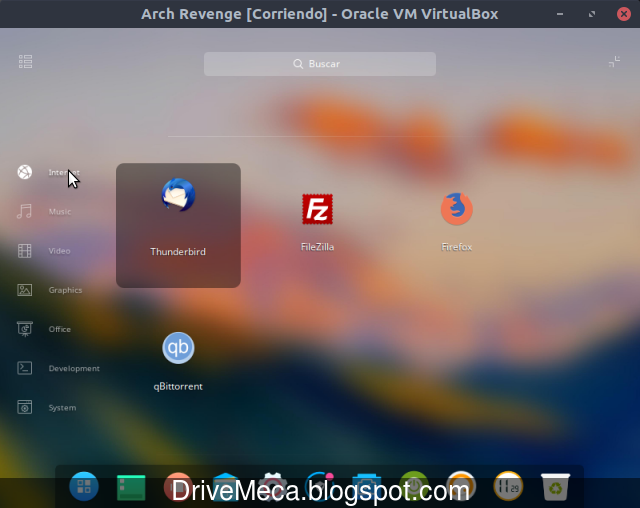Select the System category
The height and width of the screenshot is (508, 640).
47,407
